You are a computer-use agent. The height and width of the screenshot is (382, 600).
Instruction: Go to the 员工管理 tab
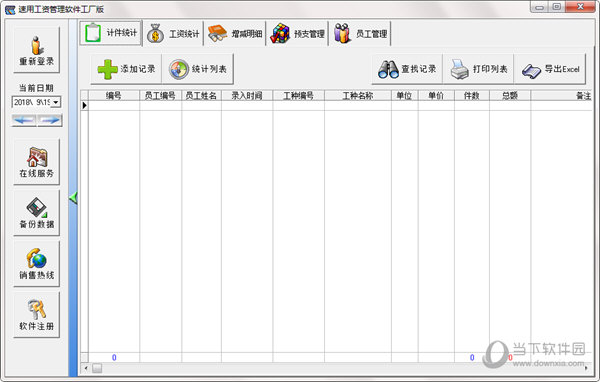click(360, 34)
